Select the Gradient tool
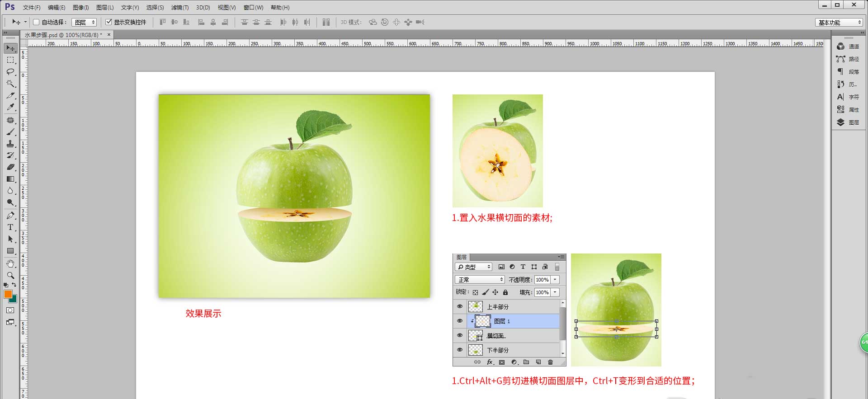The width and height of the screenshot is (868, 399). (10, 179)
